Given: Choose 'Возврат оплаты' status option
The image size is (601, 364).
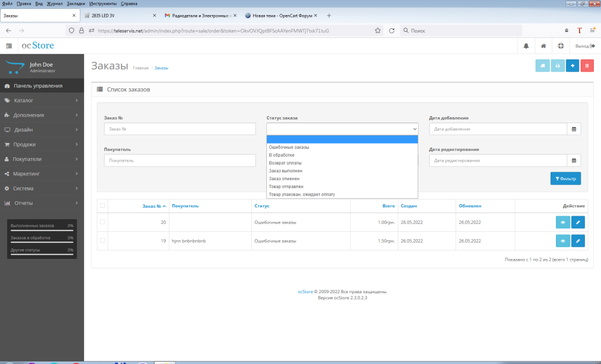Looking at the screenshot, I should 343,163.
